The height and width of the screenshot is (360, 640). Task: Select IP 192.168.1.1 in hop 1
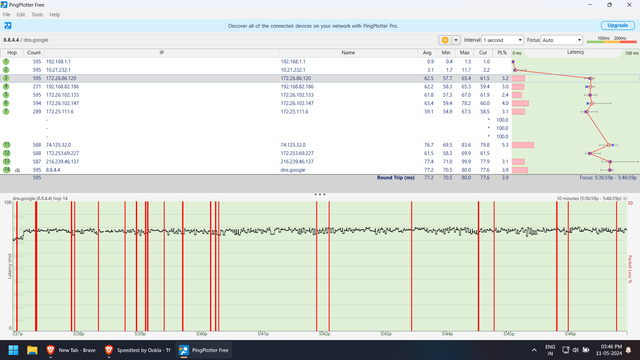point(58,62)
